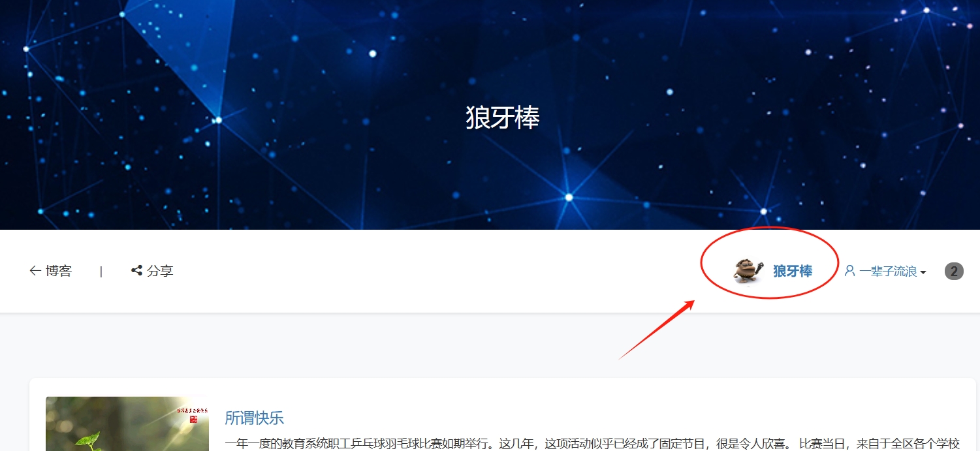Open the 所谓快乐 article thumbnail
Viewport: 980px width, 451px height.
click(127, 424)
